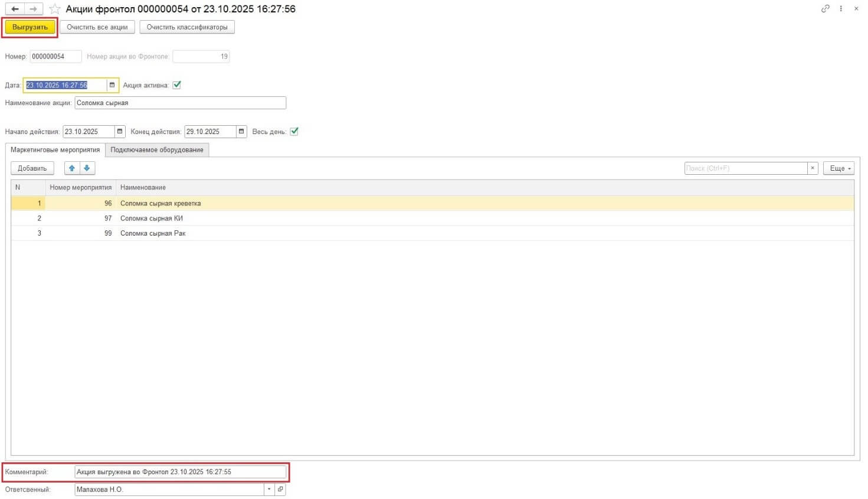Move selected row down with arrow
Screen dimensions: 868x499
coord(87,168)
